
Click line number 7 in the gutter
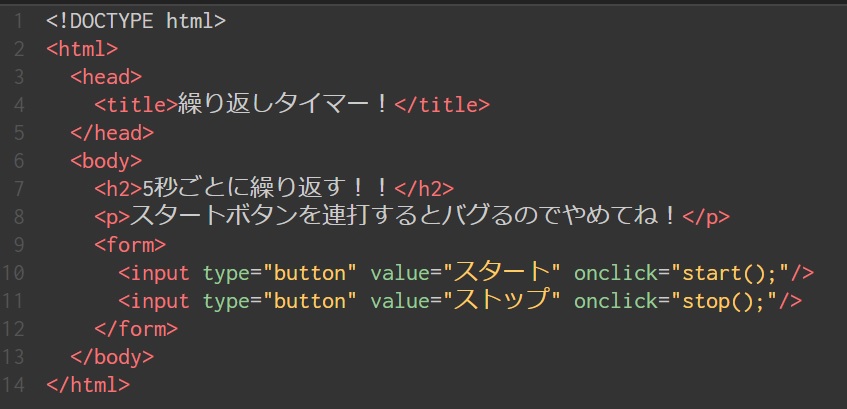19,188
